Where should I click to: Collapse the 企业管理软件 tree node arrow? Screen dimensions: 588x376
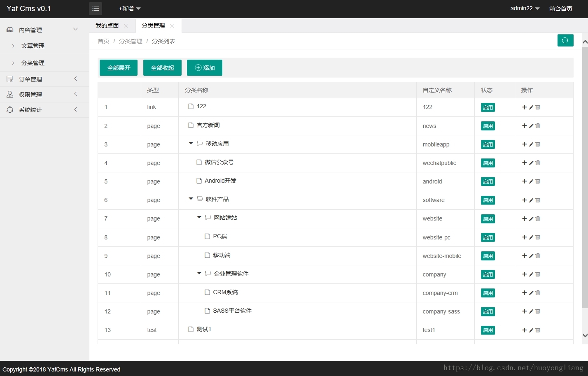[199, 273]
